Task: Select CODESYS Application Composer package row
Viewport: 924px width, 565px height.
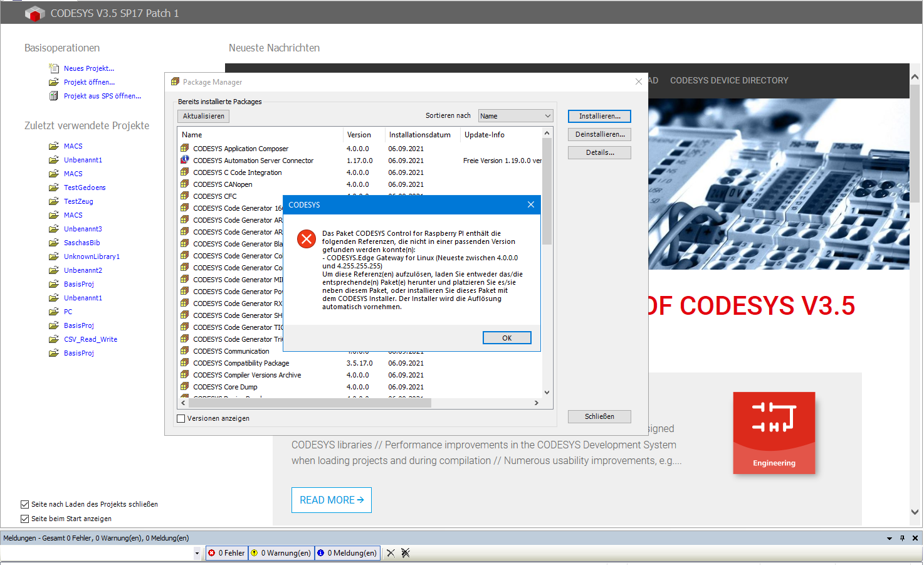Action: click(360, 149)
